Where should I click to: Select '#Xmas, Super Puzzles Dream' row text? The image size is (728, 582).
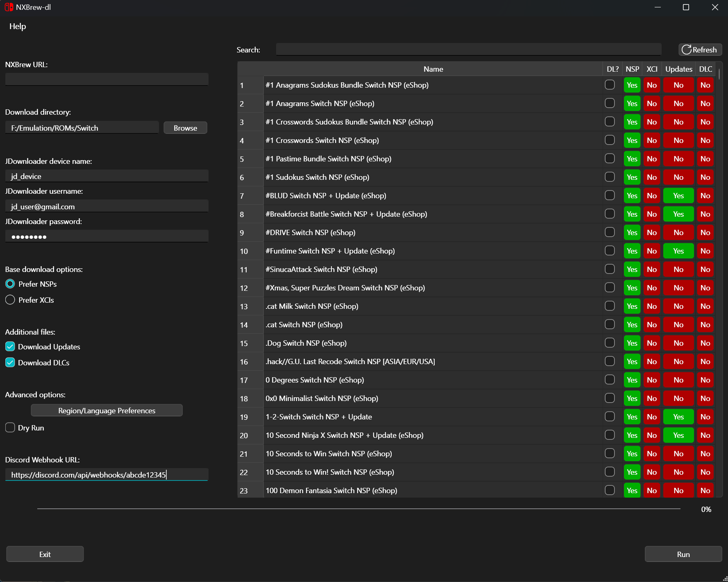345,288
